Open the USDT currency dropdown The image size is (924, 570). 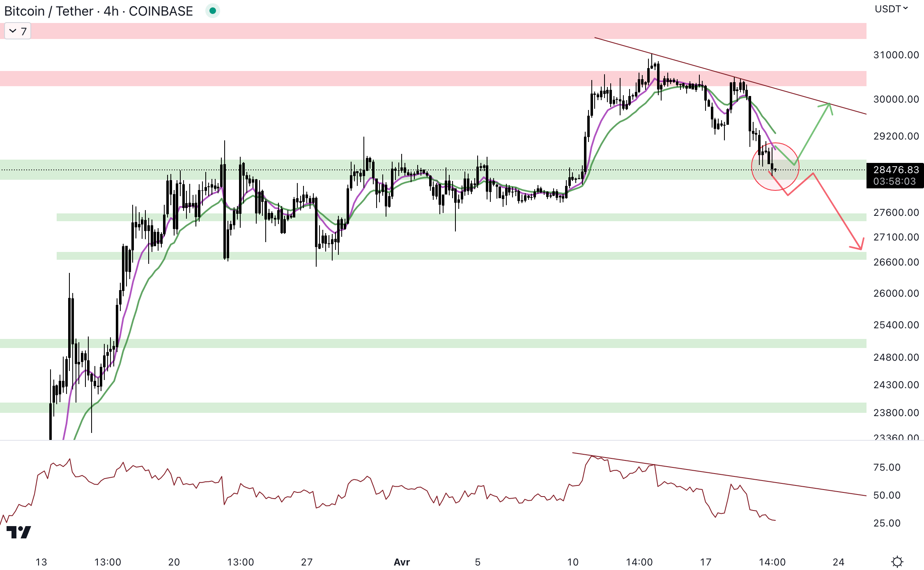[891, 9]
